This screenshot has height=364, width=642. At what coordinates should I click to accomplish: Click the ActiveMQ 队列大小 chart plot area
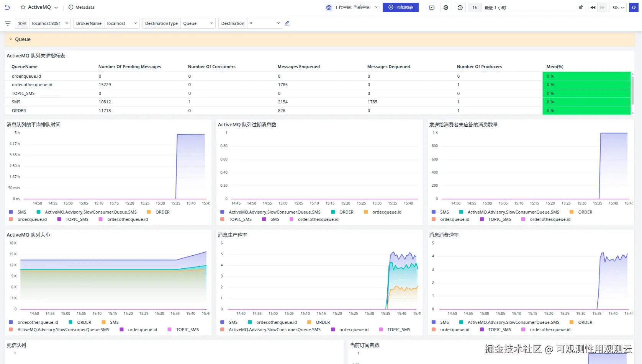[113, 276]
